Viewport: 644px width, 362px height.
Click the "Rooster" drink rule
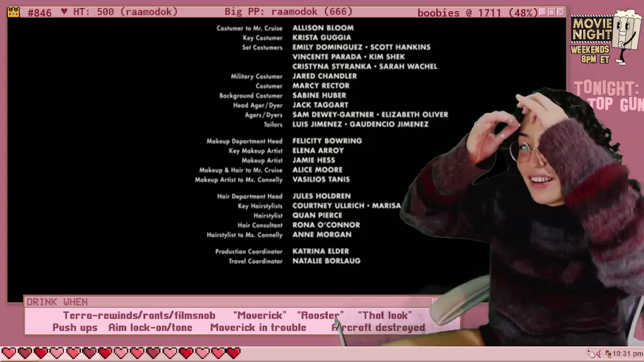point(320,315)
